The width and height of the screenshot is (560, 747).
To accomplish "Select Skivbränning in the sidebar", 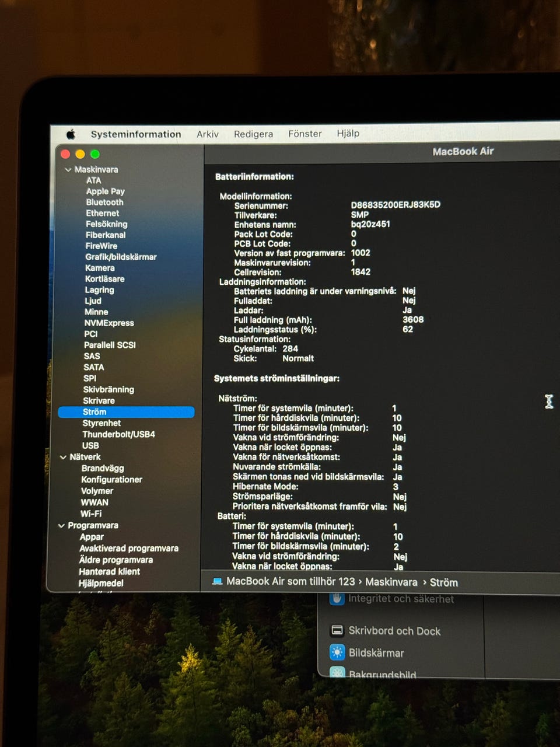I will (x=108, y=389).
